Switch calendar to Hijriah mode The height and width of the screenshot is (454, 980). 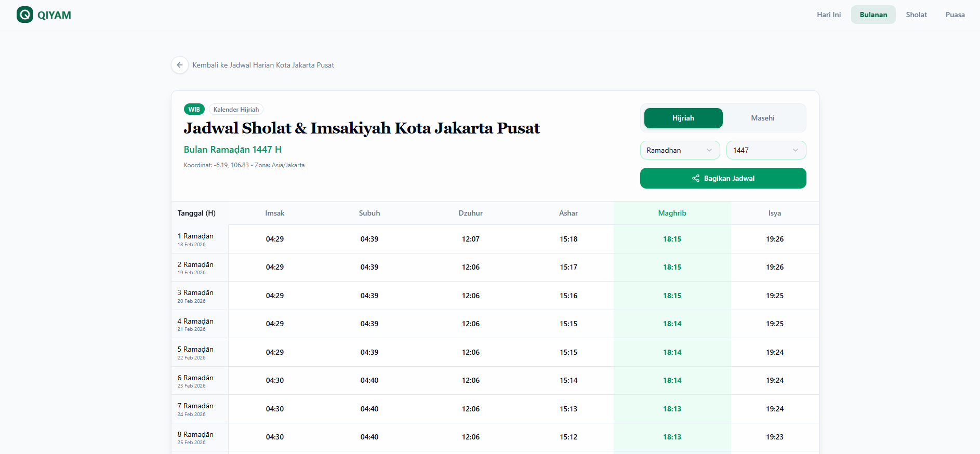pos(683,118)
